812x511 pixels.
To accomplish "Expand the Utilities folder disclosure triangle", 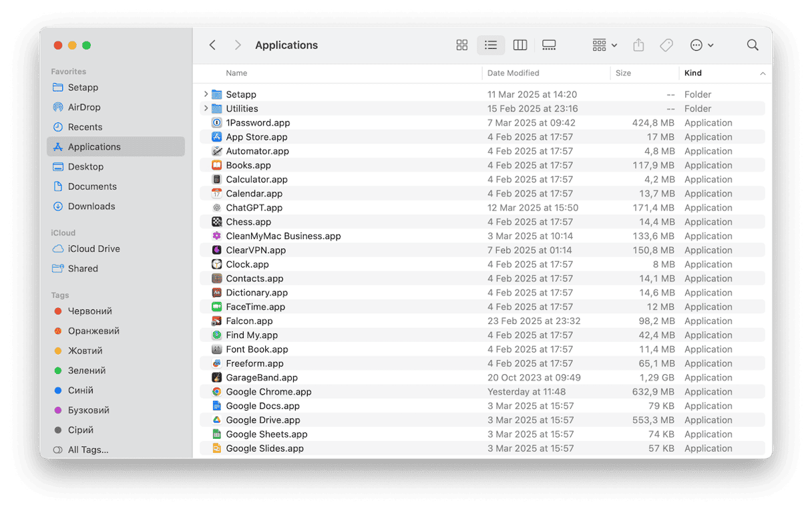I will (x=206, y=109).
